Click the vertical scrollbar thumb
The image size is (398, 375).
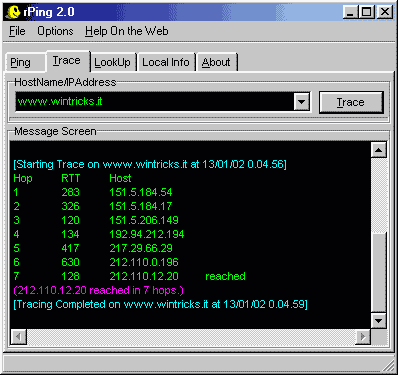[378, 272]
